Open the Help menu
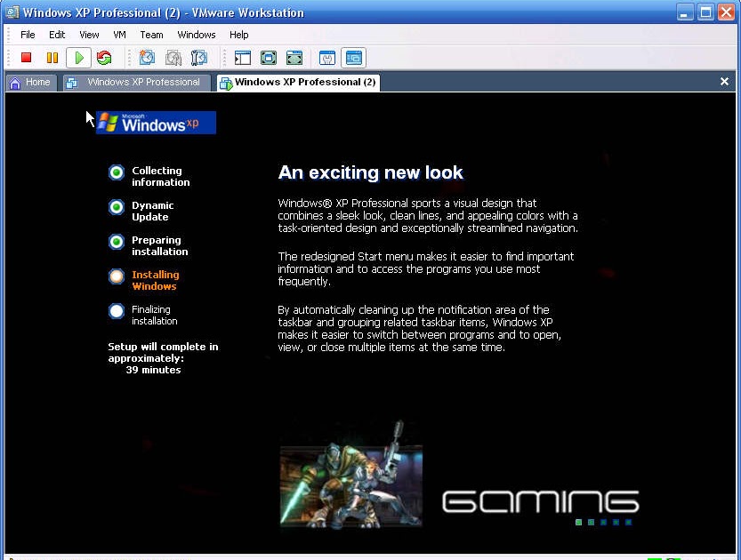Image resolution: width=741 pixels, height=560 pixels. click(238, 35)
